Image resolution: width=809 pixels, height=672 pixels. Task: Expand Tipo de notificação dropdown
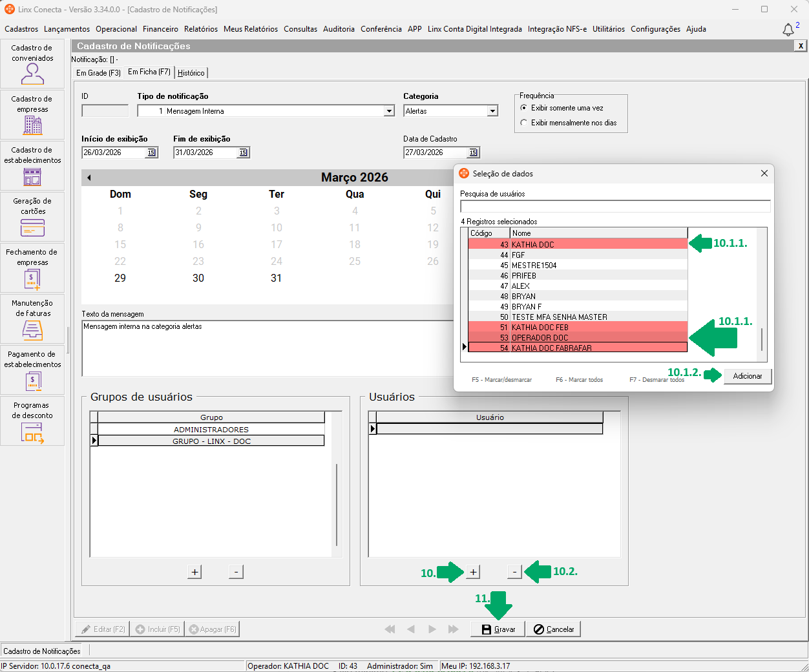(x=389, y=111)
